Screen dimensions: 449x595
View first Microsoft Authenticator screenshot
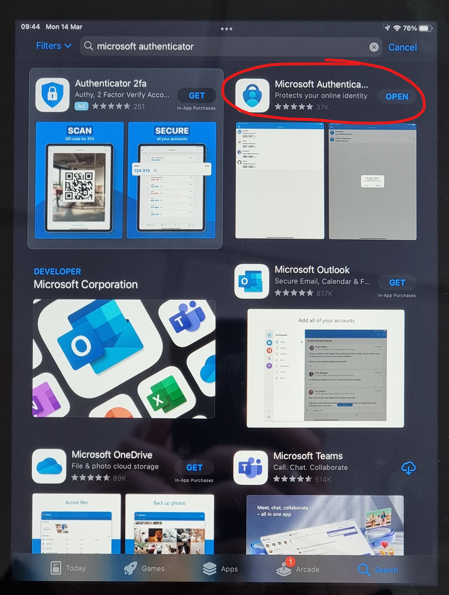click(x=280, y=181)
